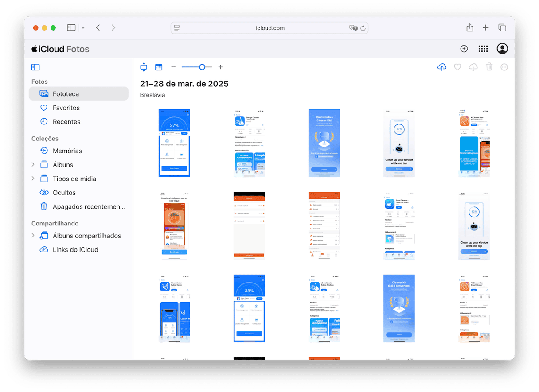539x392 pixels.
Task: Click the thumbnail zoom slider handle
Action: (202, 67)
